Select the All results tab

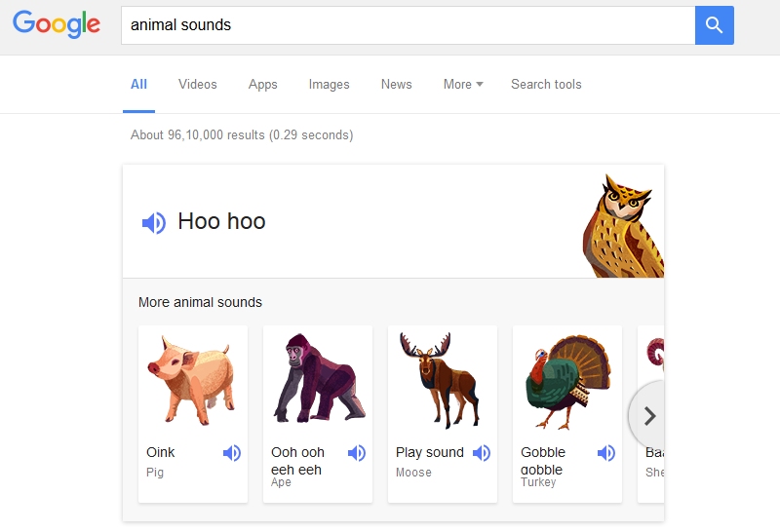tap(139, 85)
